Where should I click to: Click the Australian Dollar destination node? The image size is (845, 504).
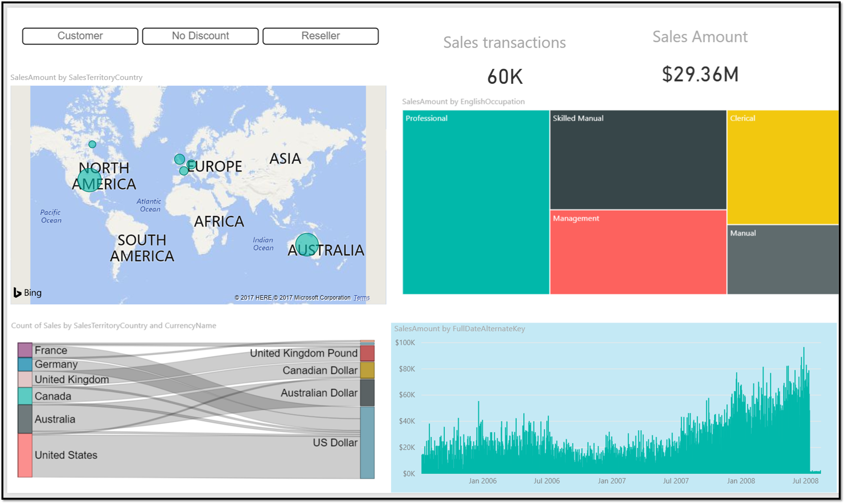point(367,393)
